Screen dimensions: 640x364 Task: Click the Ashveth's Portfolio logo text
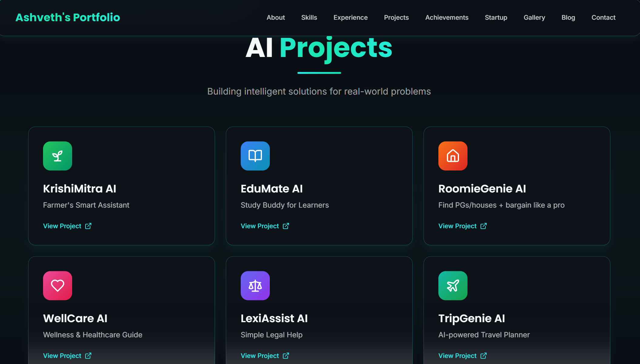(x=68, y=18)
